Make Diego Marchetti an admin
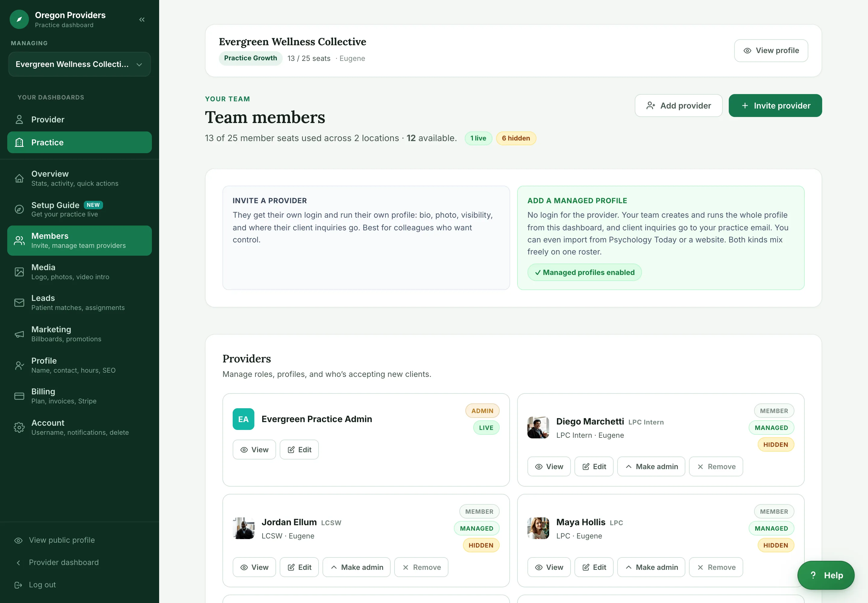This screenshot has width=868, height=603. point(651,467)
